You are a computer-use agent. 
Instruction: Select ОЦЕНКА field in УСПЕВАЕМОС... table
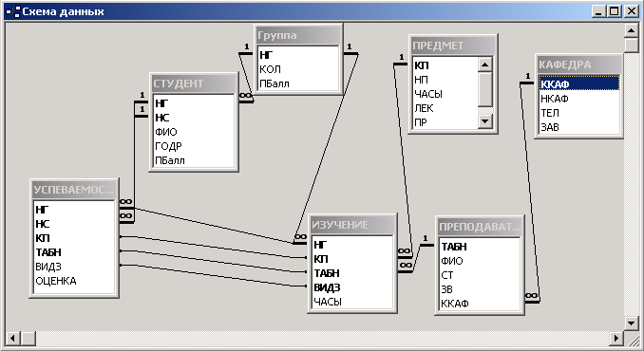pos(74,281)
